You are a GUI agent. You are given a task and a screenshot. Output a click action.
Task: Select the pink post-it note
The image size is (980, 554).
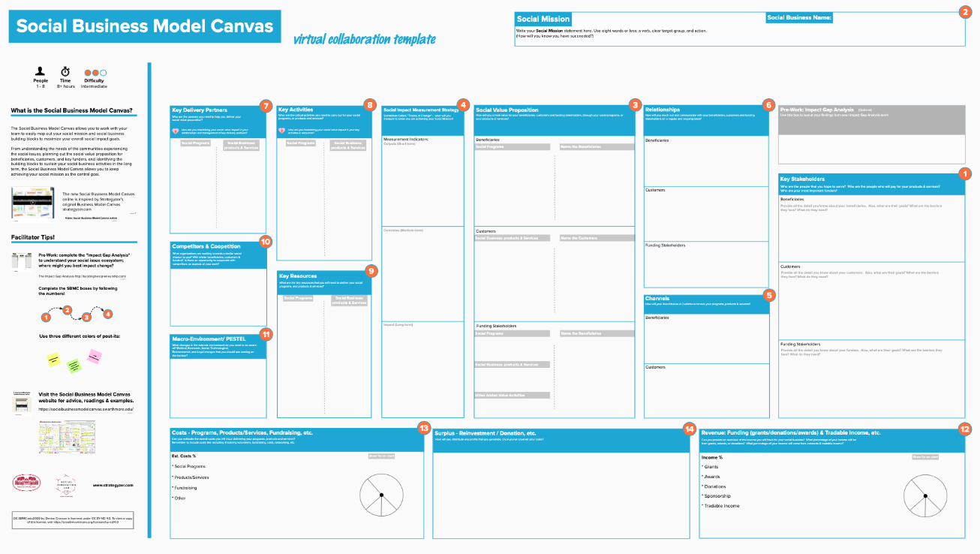tap(95, 357)
